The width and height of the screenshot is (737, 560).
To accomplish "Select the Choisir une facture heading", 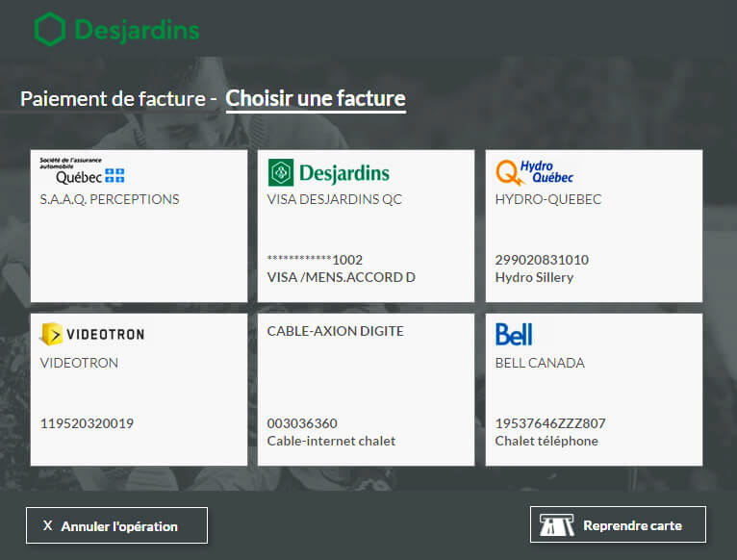I will click(x=316, y=99).
